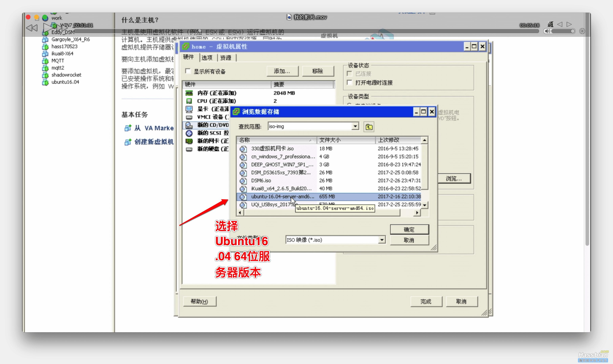Toggle 显示所有设备 checkbox
The height and width of the screenshot is (364, 613).
[x=188, y=71]
